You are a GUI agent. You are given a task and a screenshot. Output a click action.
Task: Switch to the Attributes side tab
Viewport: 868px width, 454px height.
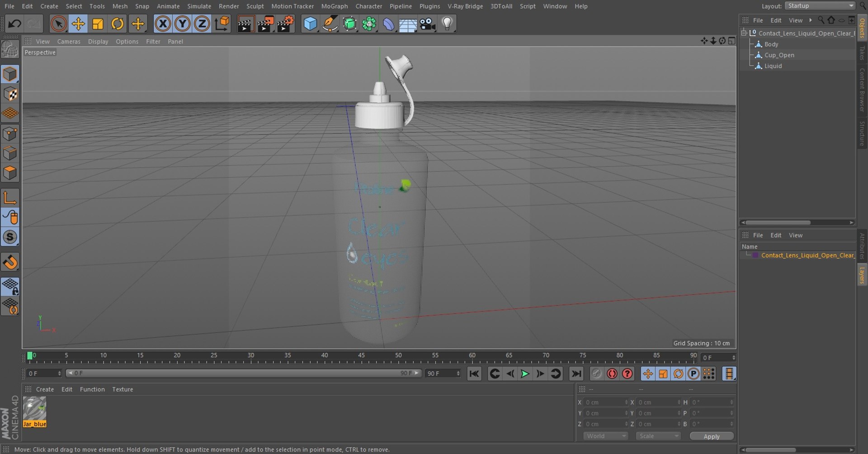pos(862,246)
